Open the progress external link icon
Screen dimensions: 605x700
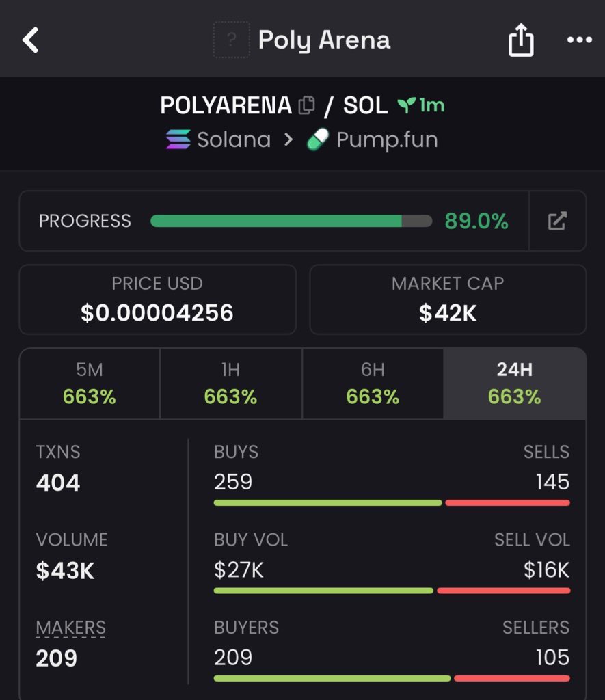point(557,221)
